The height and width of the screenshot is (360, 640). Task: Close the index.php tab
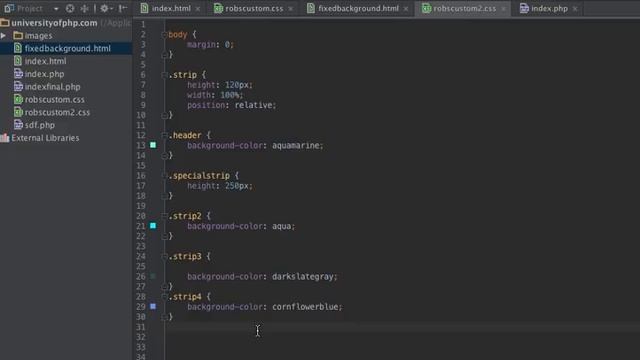(575, 9)
